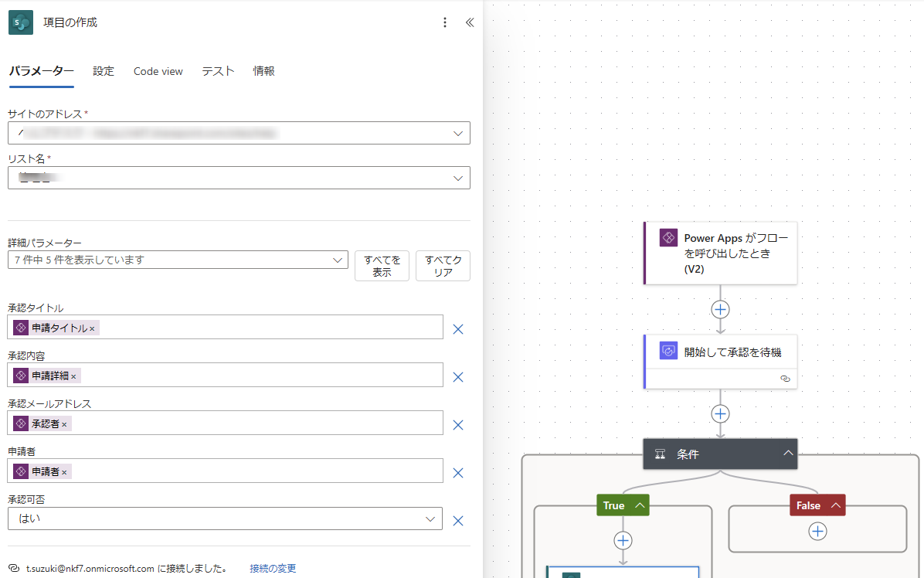This screenshot has width=924, height=578.
Task: Click the plus icon below Power Apps trigger
Action: (720, 309)
